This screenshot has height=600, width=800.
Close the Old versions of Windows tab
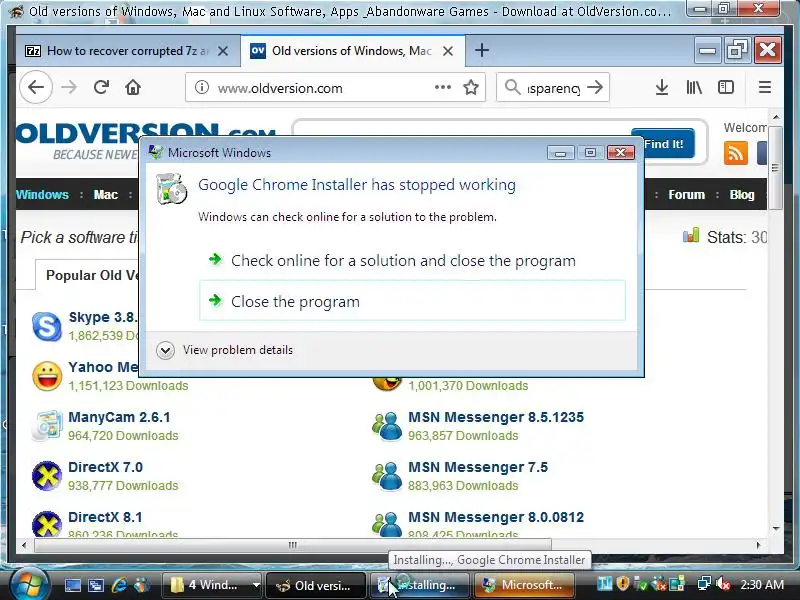[x=447, y=51]
